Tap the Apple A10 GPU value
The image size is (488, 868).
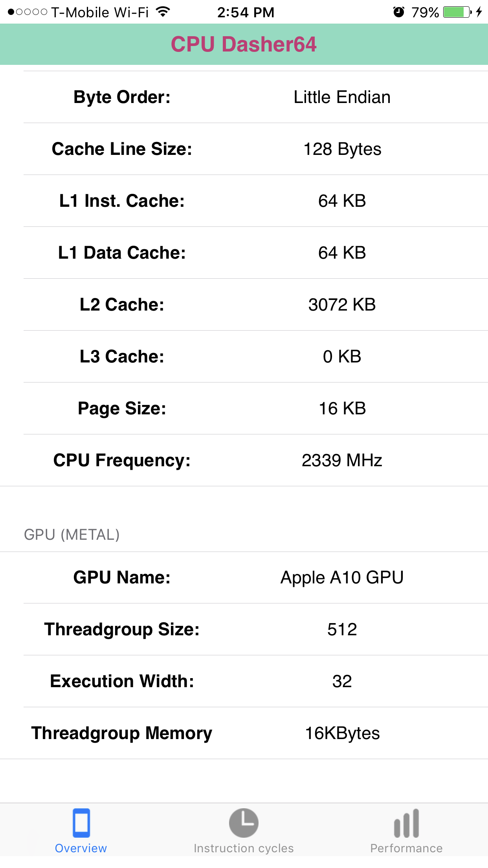click(x=342, y=577)
